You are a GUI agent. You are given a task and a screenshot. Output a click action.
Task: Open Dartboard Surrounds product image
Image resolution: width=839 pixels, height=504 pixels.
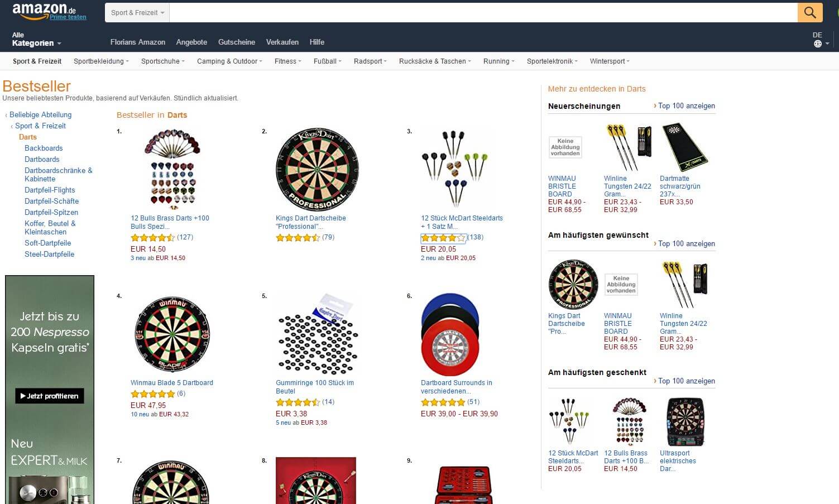[450, 334]
